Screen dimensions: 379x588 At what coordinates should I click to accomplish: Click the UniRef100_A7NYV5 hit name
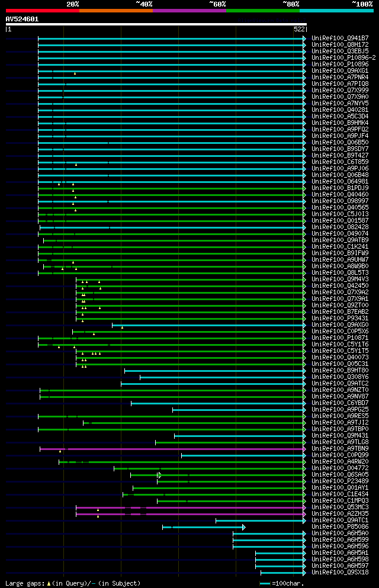[340, 104]
